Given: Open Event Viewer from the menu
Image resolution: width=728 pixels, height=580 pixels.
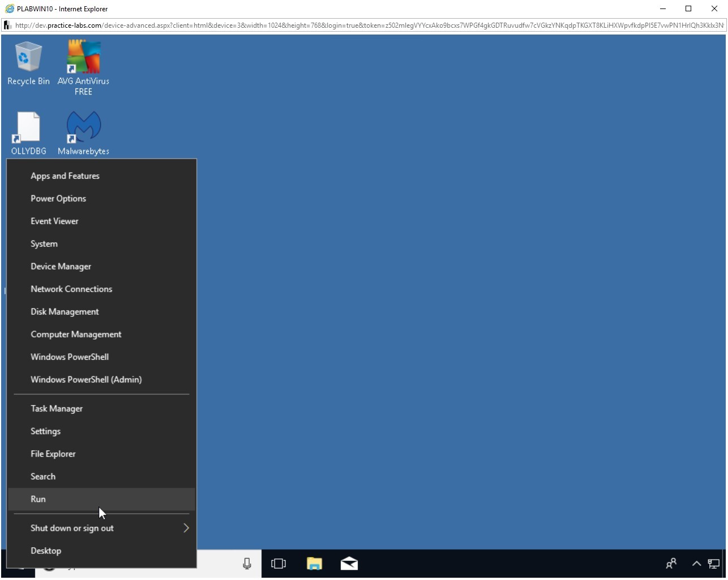Looking at the screenshot, I should (54, 221).
